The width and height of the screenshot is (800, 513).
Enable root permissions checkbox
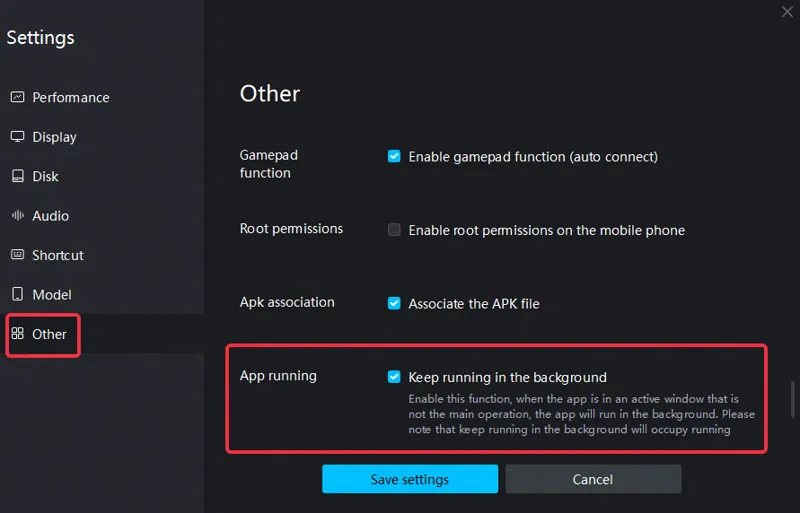click(394, 230)
